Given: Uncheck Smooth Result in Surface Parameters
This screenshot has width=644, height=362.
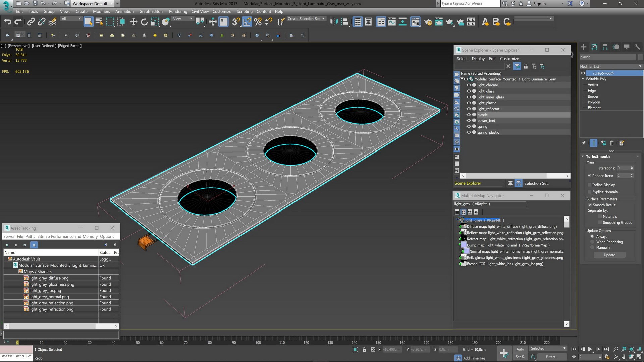Looking at the screenshot, I should pyautogui.click(x=590, y=205).
